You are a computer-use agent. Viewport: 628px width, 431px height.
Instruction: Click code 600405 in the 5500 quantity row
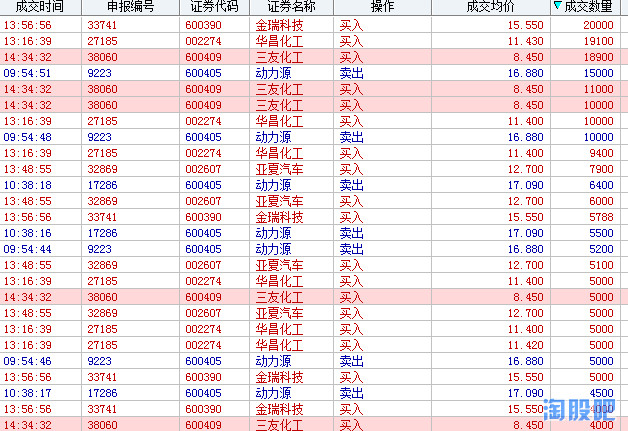[203, 233]
